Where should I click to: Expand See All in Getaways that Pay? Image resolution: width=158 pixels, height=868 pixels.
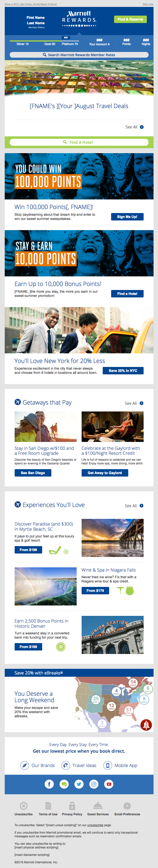click(134, 403)
